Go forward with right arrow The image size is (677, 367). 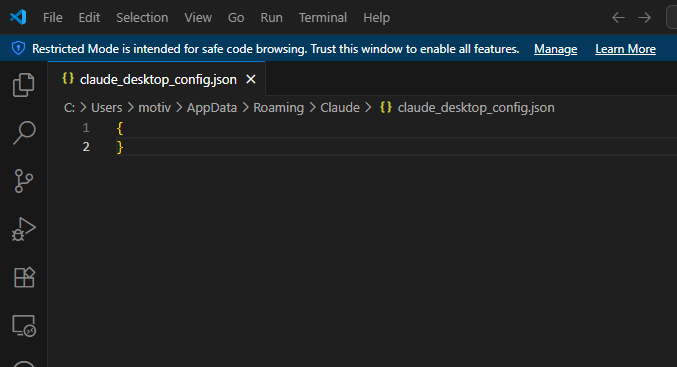pyautogui.click(x=645, y=18)
